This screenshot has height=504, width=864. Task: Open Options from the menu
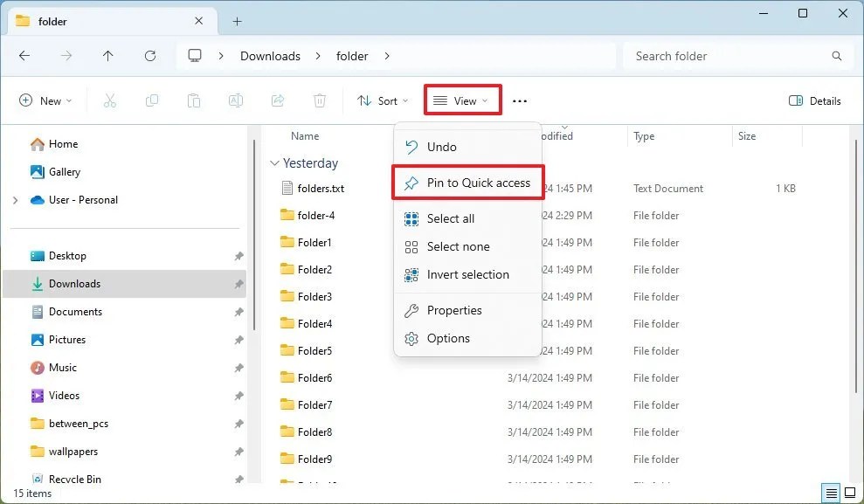click(x=448, y=339)
